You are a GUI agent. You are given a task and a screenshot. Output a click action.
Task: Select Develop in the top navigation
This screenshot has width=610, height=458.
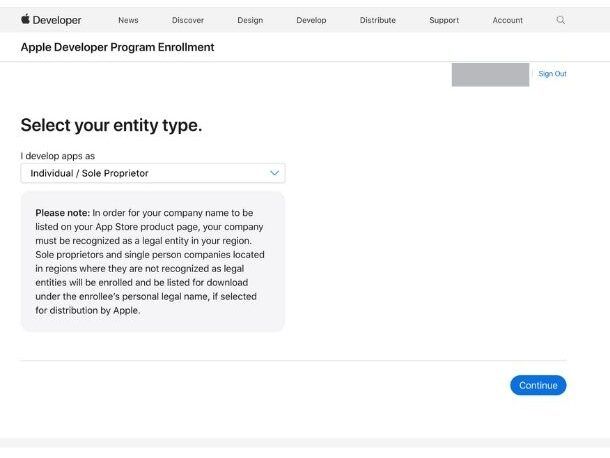311,20
